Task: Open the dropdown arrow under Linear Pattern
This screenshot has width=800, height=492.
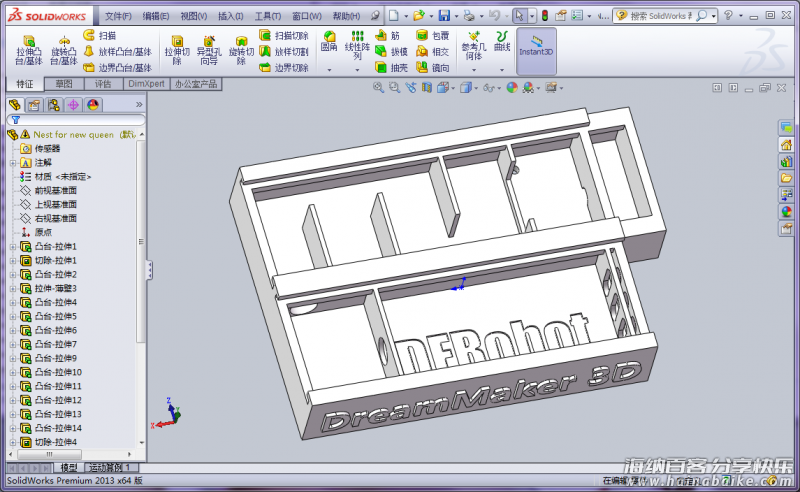Action: pyautogui.click(x=357, y=69)
